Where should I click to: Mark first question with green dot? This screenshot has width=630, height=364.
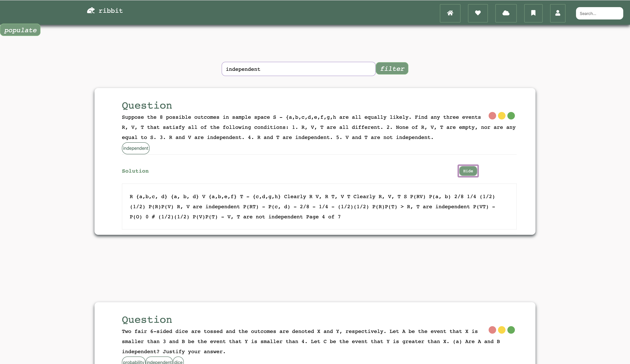coord(511,116)
